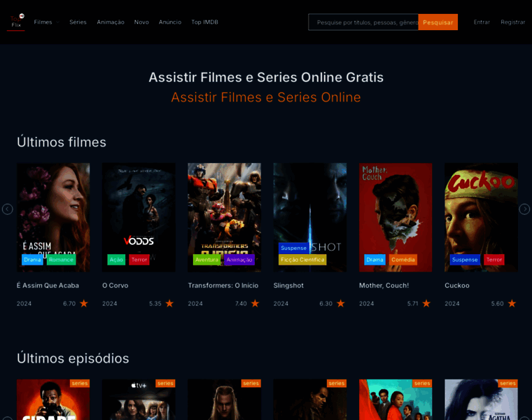This screenshot has height=420, width=532.
Task: Select the Animação tag on Transformers
Action: click(239, 260)
